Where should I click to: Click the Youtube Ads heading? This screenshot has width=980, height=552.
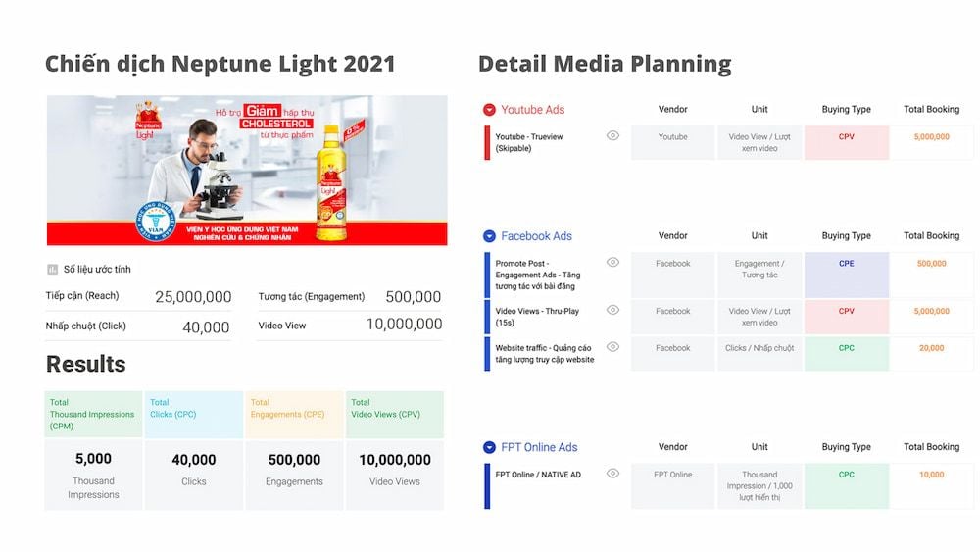[532, 110]
